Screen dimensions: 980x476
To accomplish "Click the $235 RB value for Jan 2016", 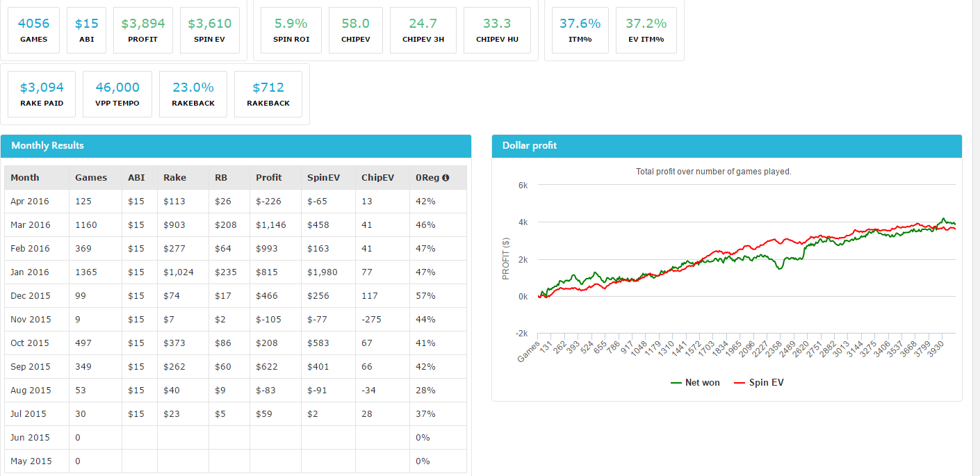I will tap(225, 272).
